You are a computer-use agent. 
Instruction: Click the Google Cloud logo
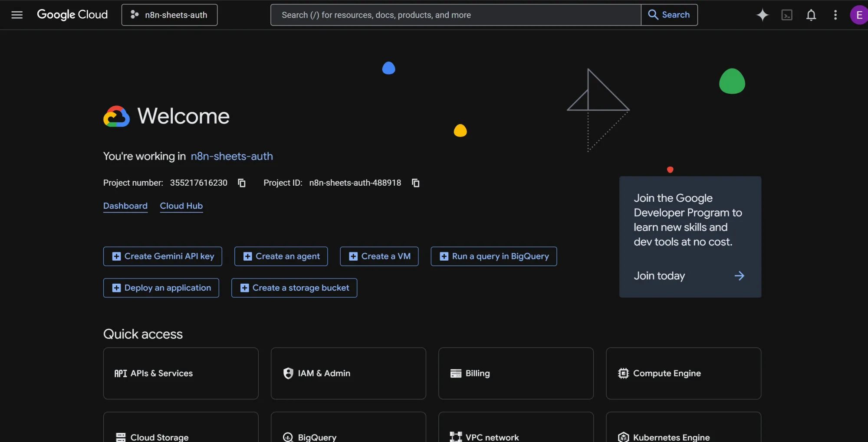[72, 15]
